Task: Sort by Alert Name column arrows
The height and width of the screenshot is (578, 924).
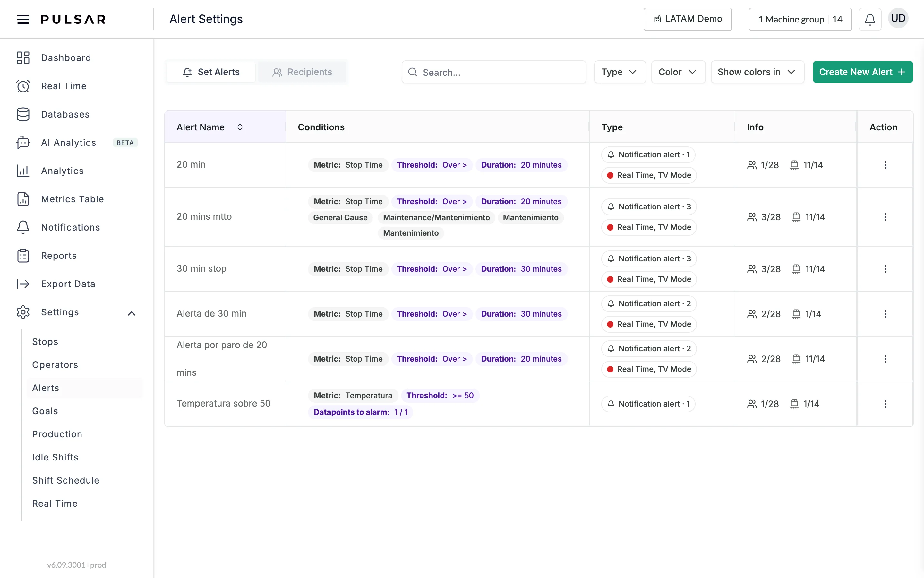Action: [240, 127]
